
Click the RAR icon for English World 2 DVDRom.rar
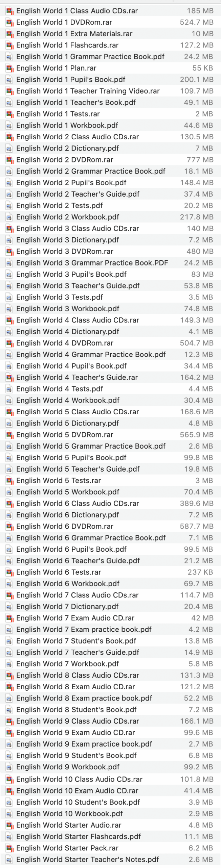(x=9, y=160)
